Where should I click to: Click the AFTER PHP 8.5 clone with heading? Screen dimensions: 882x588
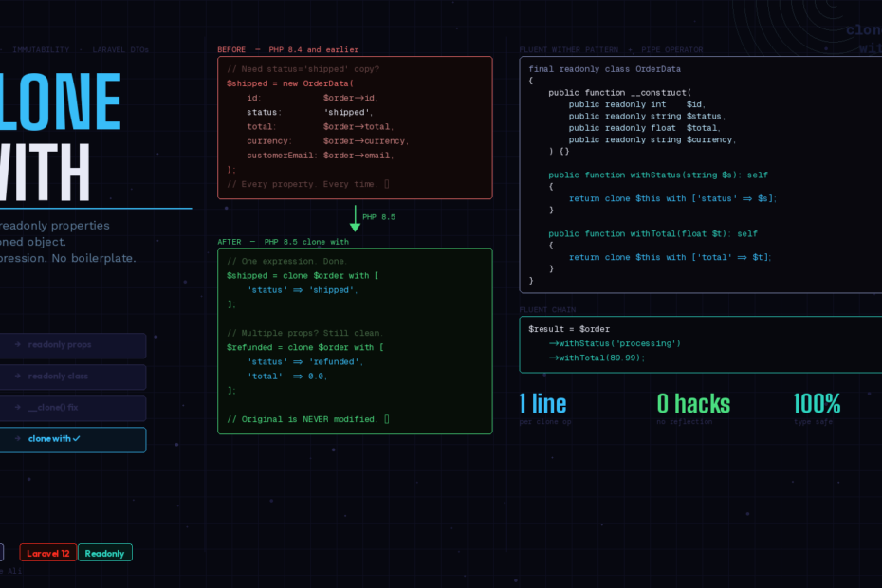coord(283,242)
